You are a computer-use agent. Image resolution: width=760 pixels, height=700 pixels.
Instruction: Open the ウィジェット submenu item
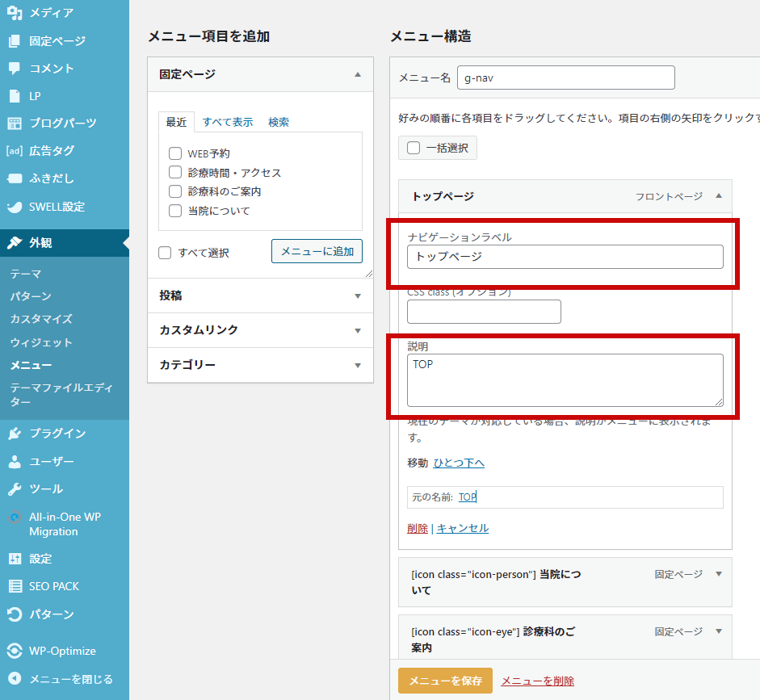click(x=41, y=342)
